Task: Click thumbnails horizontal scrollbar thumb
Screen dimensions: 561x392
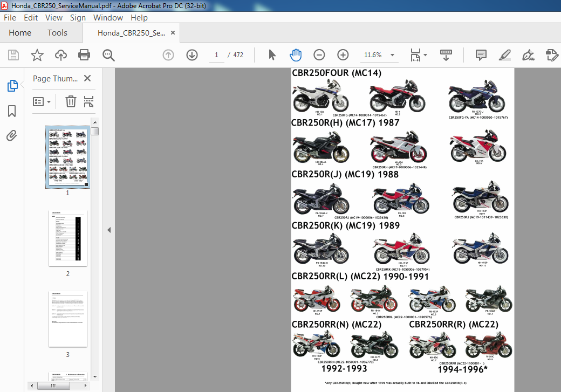Action: [x=53, y=386]
